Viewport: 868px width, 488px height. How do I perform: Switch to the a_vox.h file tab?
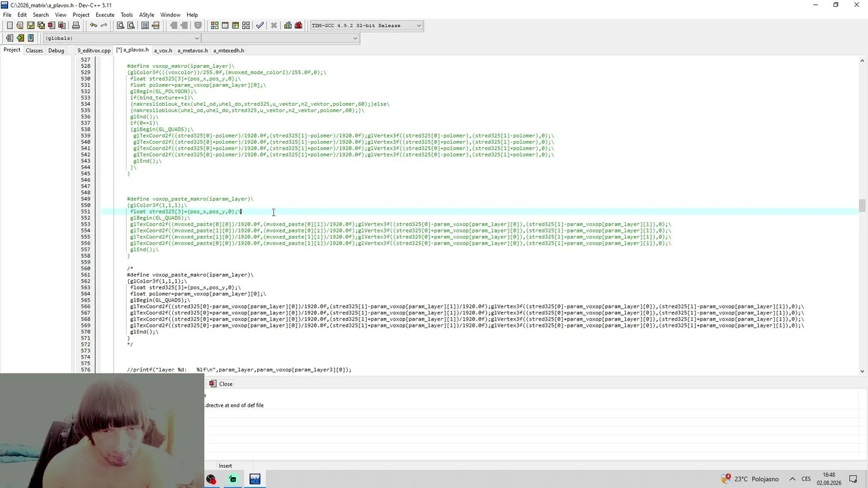tap(163, 50)
